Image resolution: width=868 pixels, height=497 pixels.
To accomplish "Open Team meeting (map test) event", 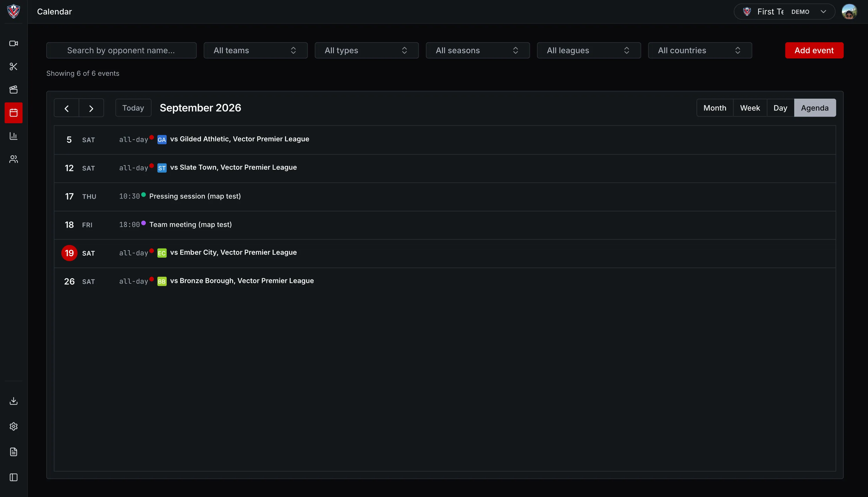I will (190, 224).
